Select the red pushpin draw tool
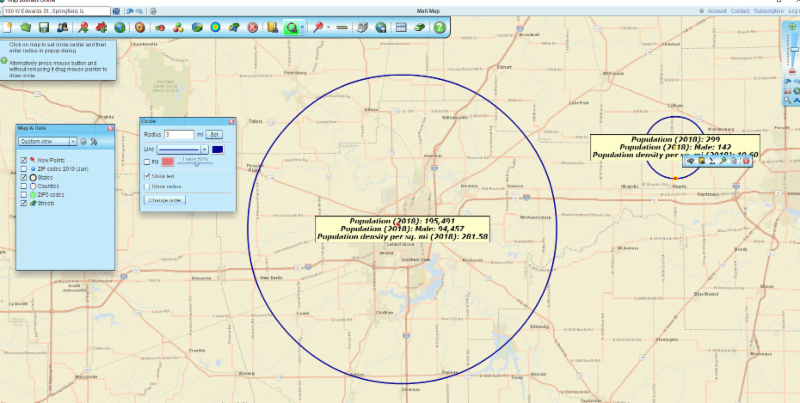Image resolution: width=800 pixels, height=403 pixels. pyautogui.click(x=318, y=28)
